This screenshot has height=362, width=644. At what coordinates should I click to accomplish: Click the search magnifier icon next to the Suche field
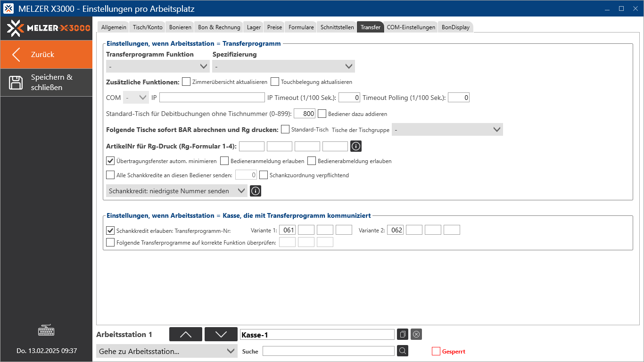402,351
